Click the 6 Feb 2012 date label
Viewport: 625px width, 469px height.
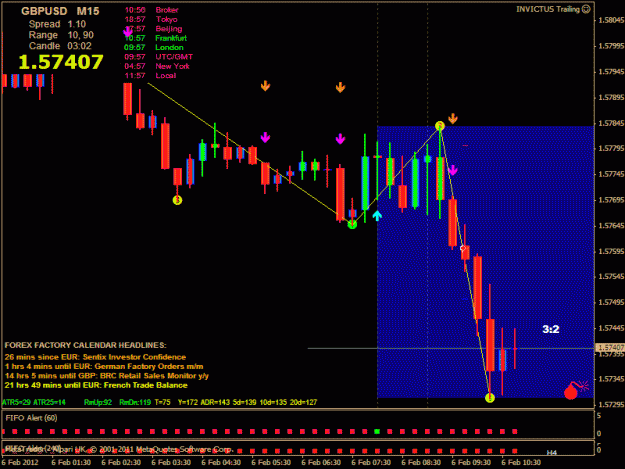click(20, 462)
